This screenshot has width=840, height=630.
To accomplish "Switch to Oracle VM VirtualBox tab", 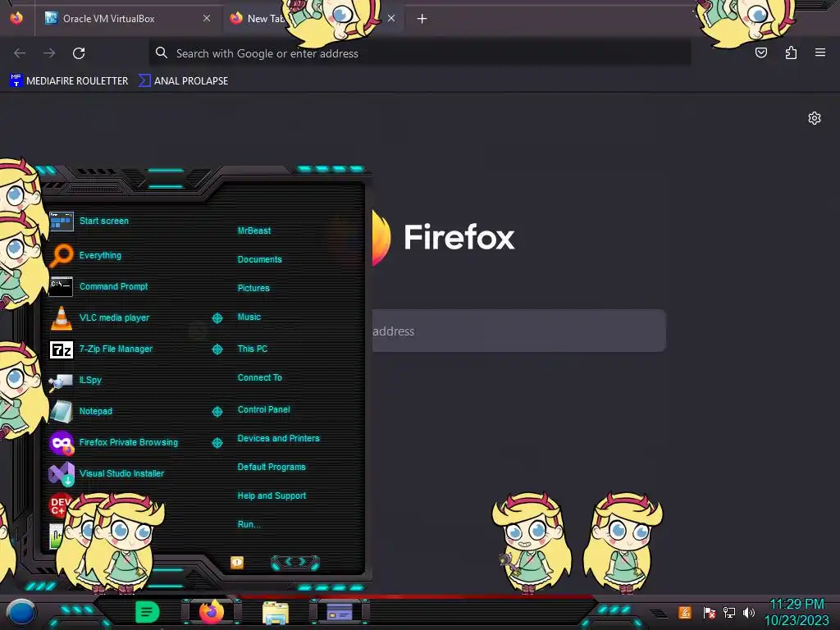I will (127, 19).
